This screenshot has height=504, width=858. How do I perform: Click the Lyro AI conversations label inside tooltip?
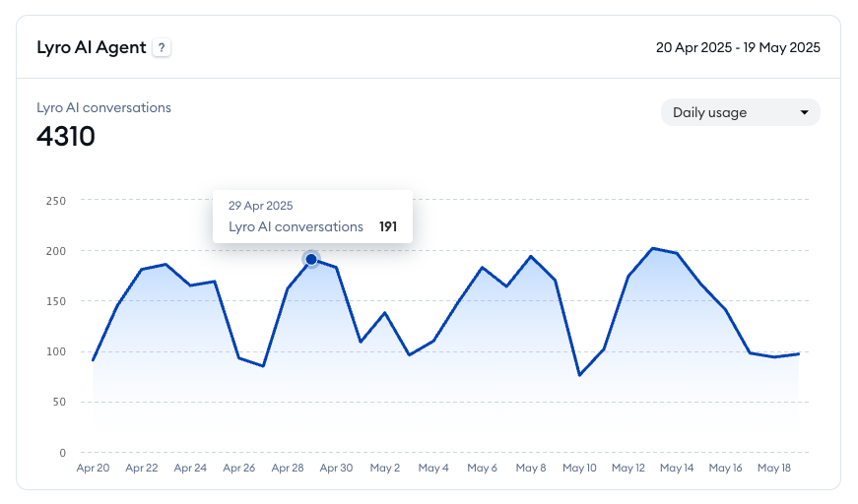(297, 226)
